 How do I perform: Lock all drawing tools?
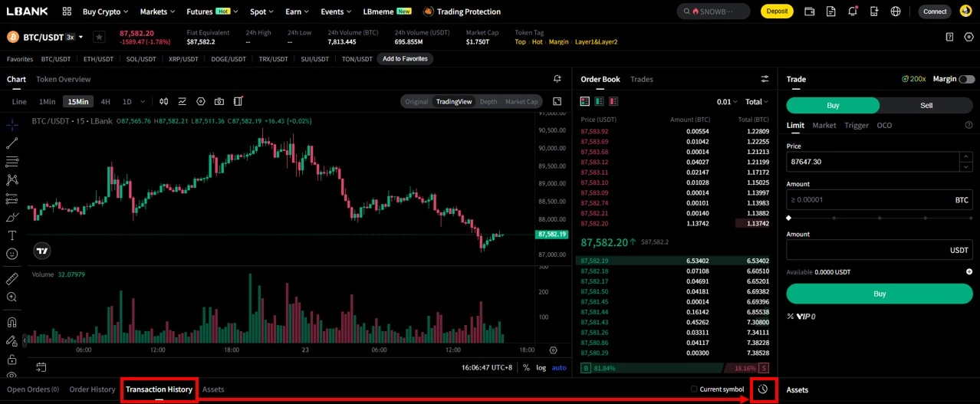click(x=12, y=359)
